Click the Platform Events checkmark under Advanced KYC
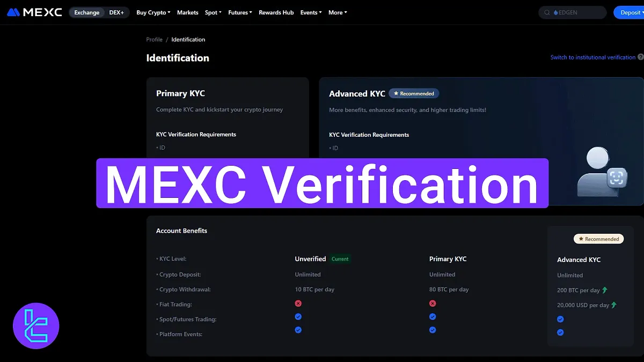The image size is (644, 362). pyautogui.click(x=560, y=332)
